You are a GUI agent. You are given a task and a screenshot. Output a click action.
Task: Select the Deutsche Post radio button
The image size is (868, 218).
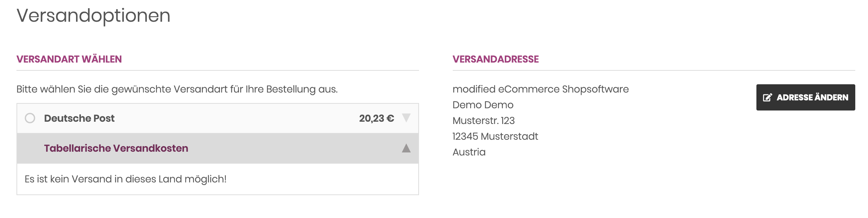point(30,118)
